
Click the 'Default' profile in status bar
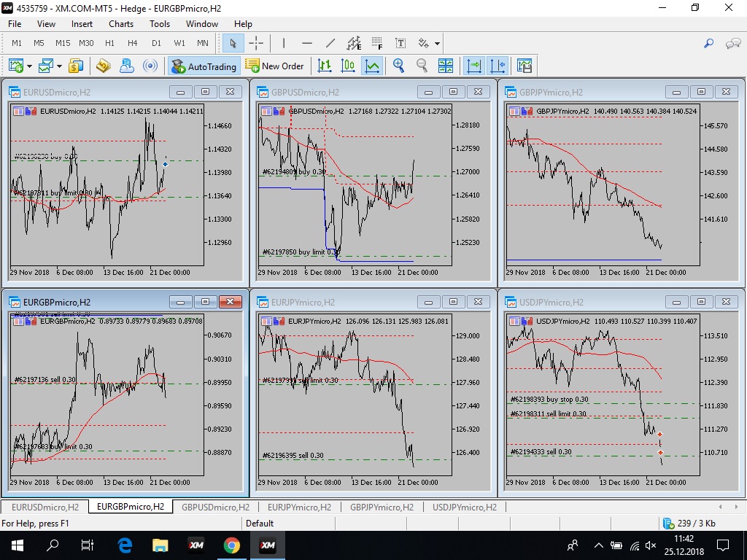pyautogui.click(x=260, y=524)
